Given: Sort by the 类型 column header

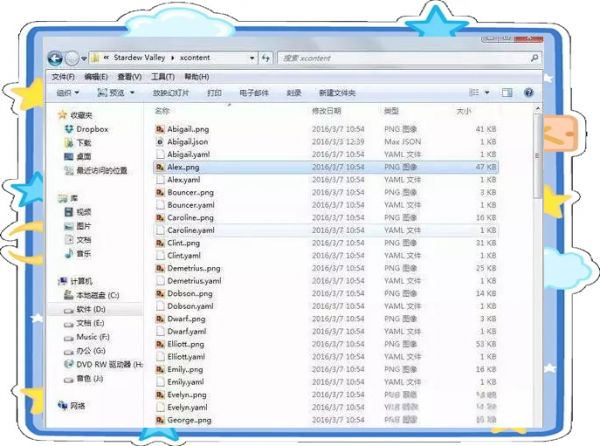Looking at the screenshot, I should pyautogui.click(x=391, y=111).
